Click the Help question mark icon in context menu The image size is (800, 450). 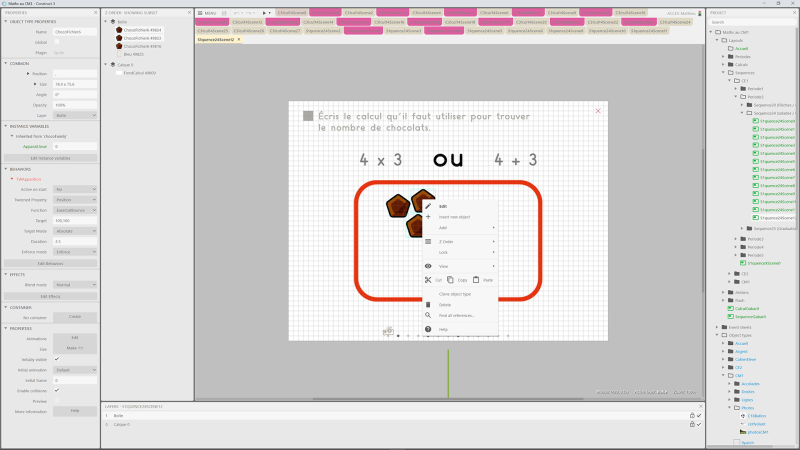tap(428, 329)
